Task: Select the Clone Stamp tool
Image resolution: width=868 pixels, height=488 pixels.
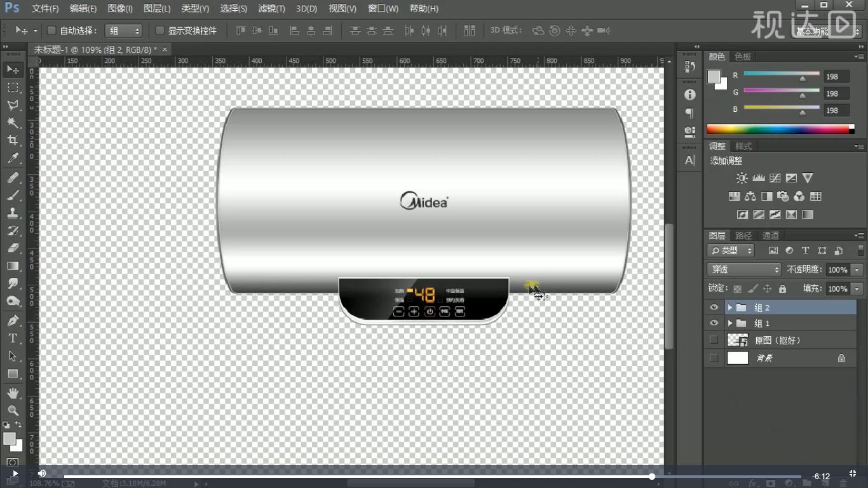Action: click(13, 213)
